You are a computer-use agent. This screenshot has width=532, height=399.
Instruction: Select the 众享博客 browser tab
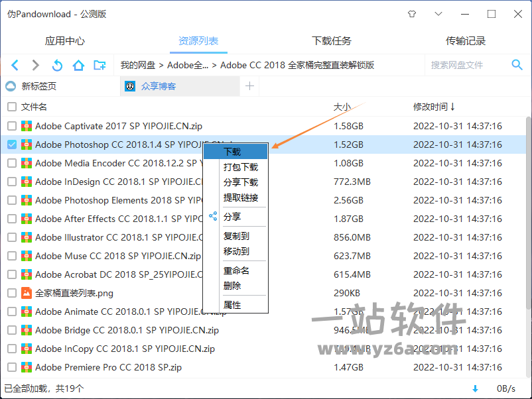click(180, 86)
